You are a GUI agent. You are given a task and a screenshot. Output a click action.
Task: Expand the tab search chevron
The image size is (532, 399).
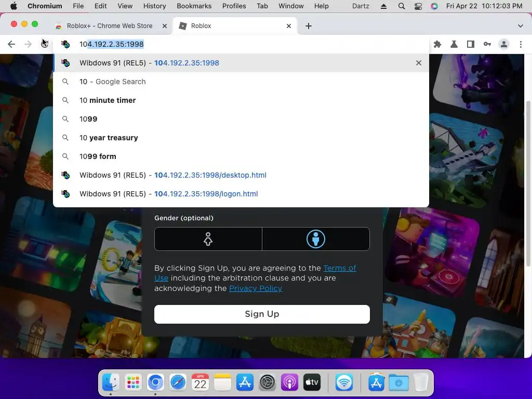[x=520, y=26]
